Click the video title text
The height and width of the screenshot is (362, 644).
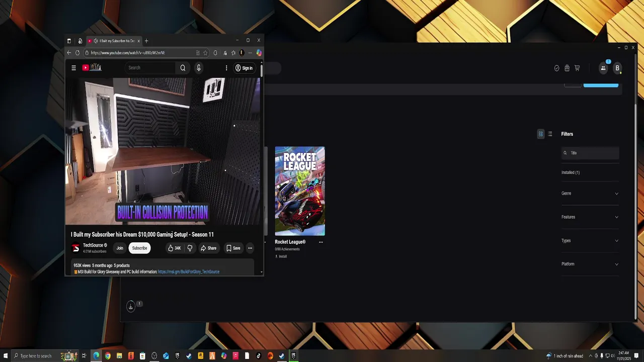coord(142,234)
